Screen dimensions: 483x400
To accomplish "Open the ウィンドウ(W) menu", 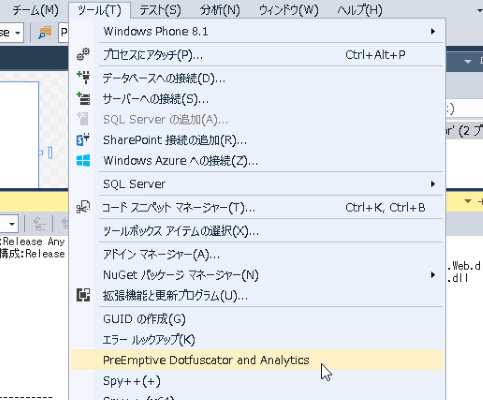I will click(289, 10).
